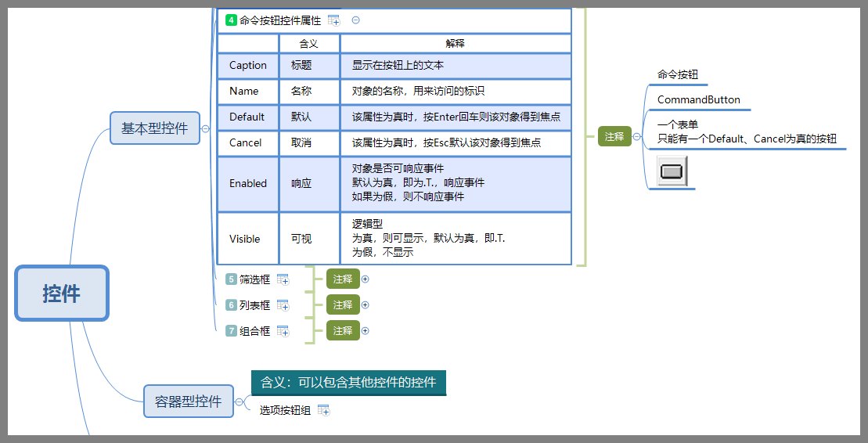The width and height of the screenshot is (868, 443).
Task: Select the CommandButton note subtopic
Action: 699,99
